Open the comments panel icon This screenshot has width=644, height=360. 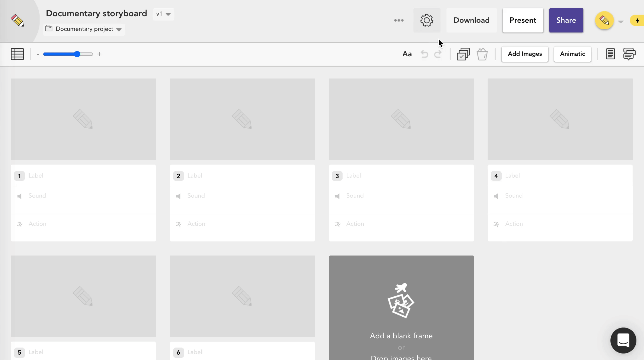click(629, 54)
